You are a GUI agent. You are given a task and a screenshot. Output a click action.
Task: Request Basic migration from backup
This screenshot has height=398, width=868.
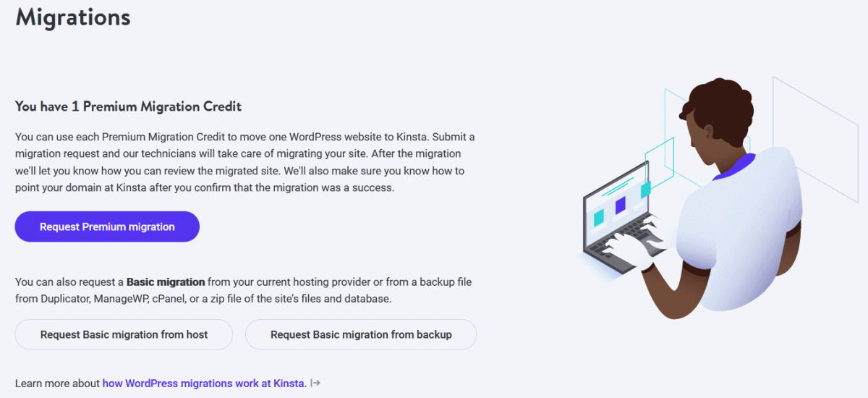[x=361, y=334]
